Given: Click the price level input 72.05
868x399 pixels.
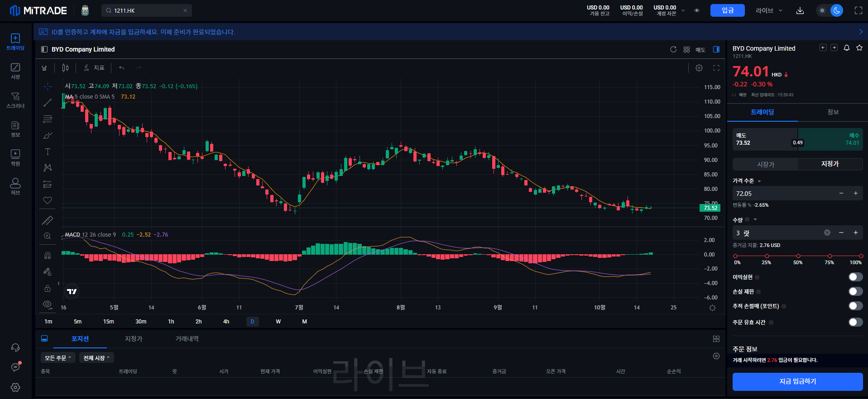Looking at the screenshot, I should 785,194.
